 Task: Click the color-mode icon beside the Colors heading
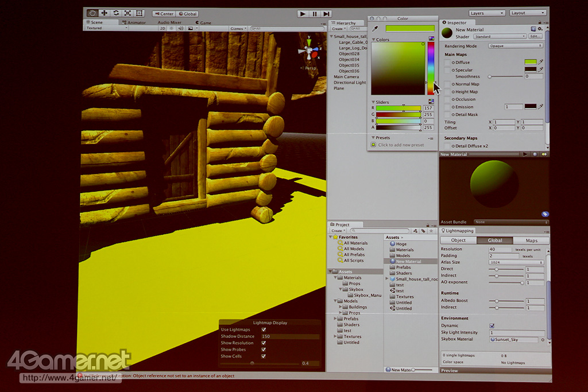point(431,38)
